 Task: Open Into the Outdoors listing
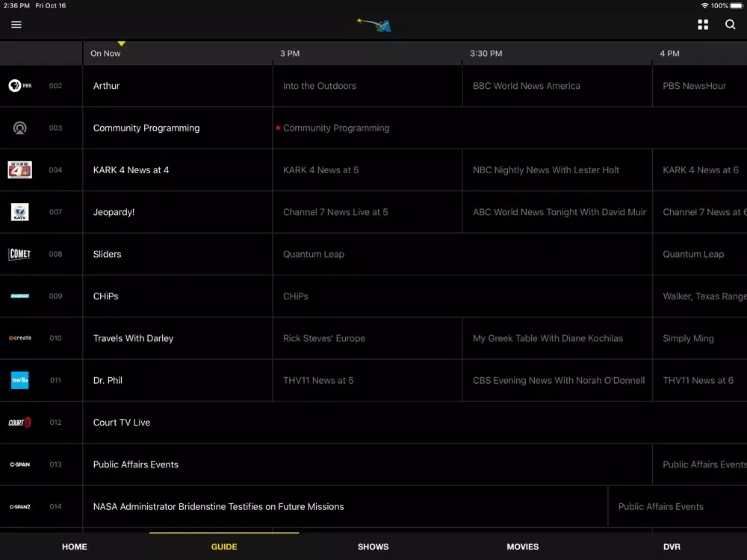tap(368, 86)
